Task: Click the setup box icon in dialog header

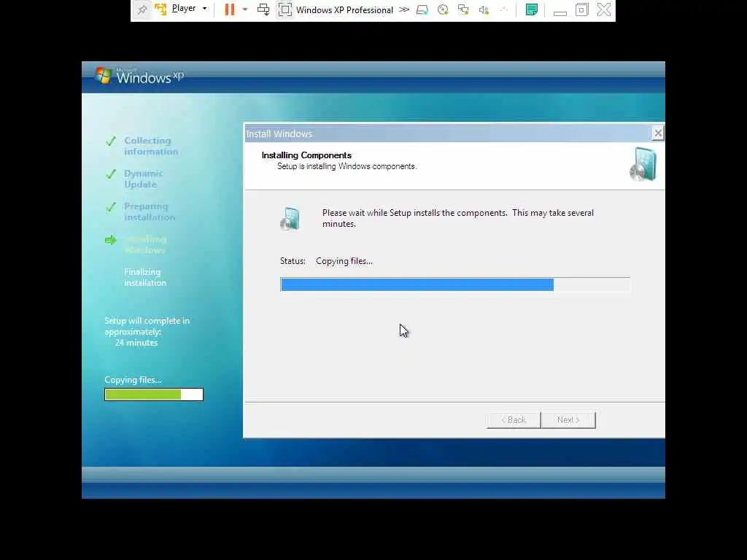Action: [x=643, y=165]
